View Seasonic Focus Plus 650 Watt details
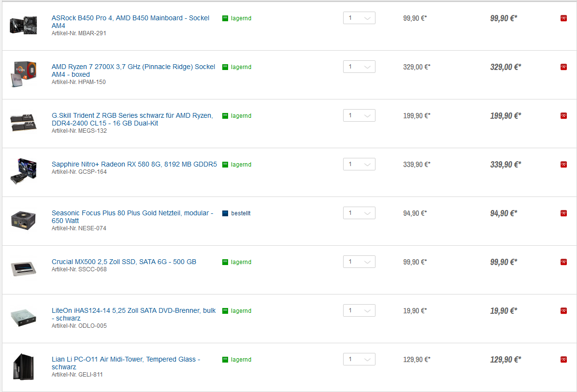Image resolution: width=577 pixels, height=392 pixels. (132, 217)
